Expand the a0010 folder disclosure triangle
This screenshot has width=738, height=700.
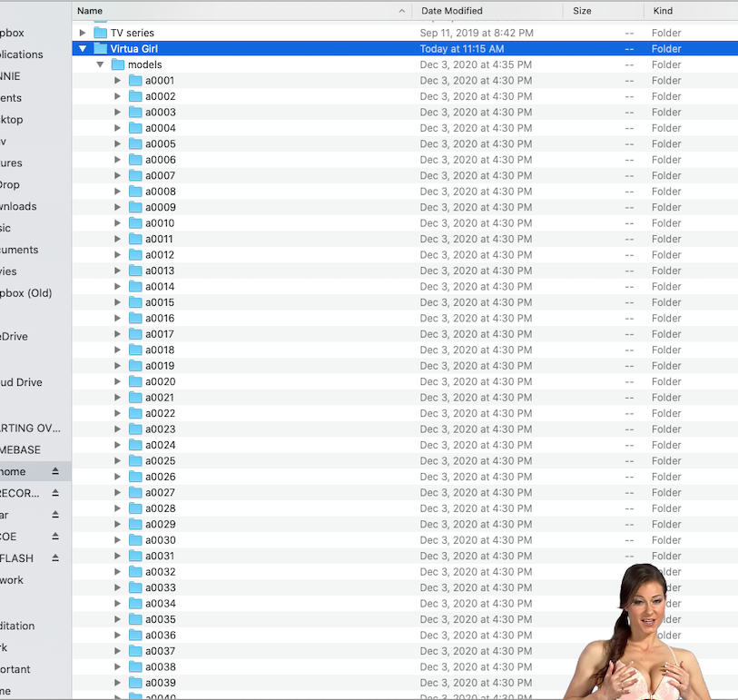[x=117, y=223]
